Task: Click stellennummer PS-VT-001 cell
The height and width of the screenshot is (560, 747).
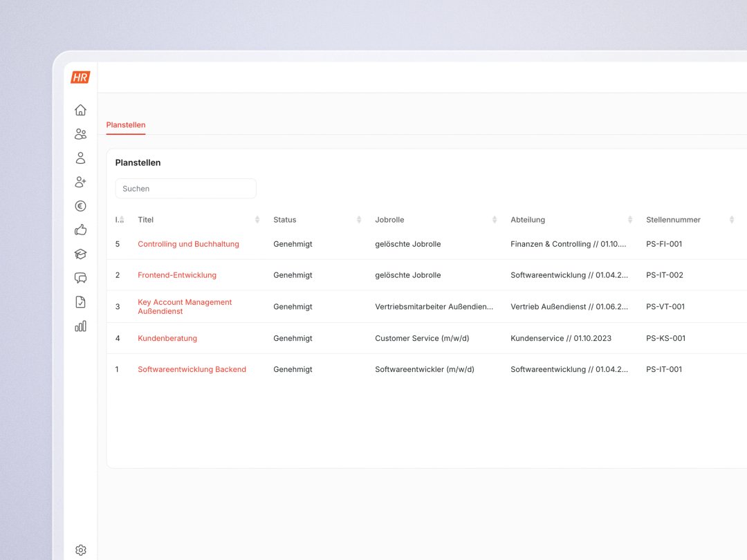Action: 665,307
